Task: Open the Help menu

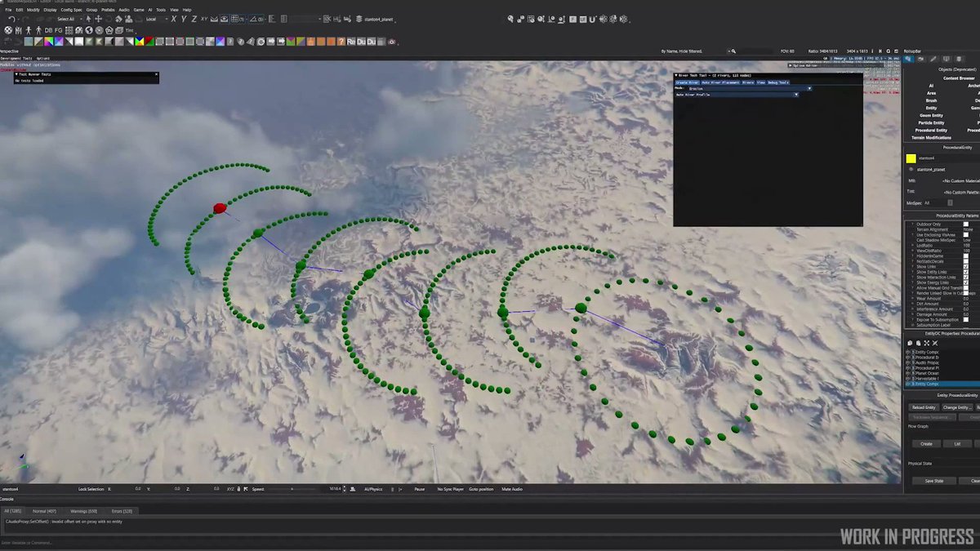Action: coord(187,10)
